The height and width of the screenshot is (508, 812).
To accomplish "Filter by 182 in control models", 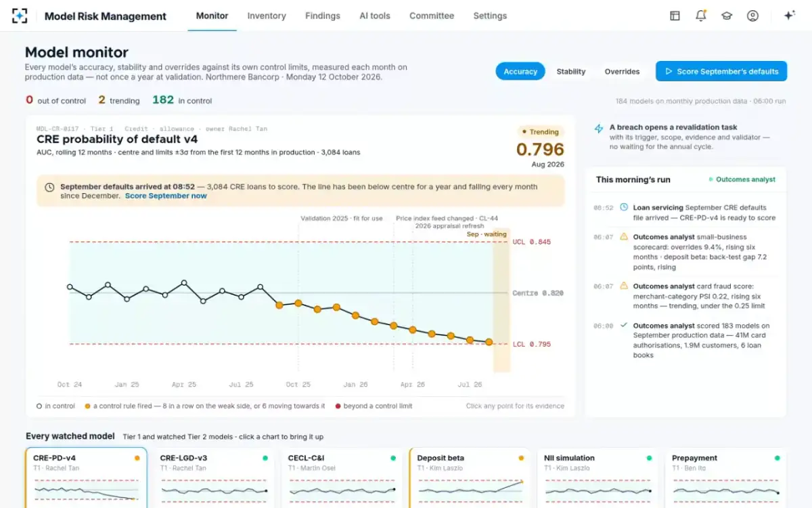I will (x=182, y=100).
